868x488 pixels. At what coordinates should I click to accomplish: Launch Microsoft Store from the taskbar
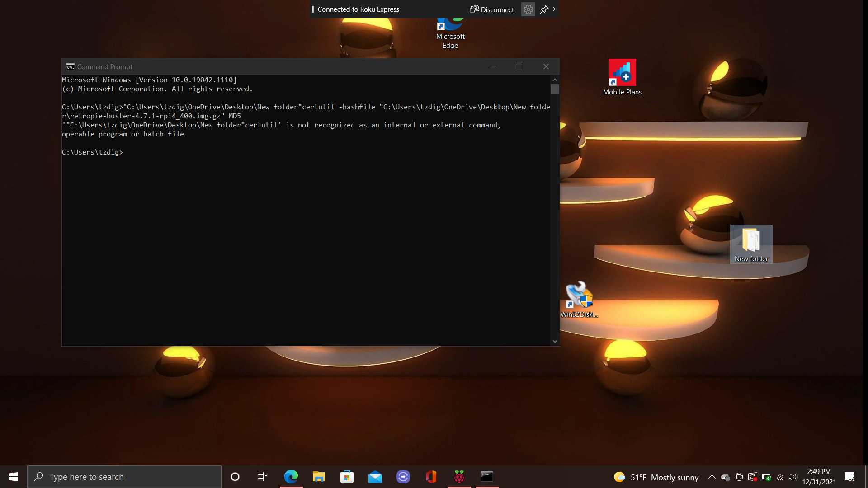tap(347, 477)
